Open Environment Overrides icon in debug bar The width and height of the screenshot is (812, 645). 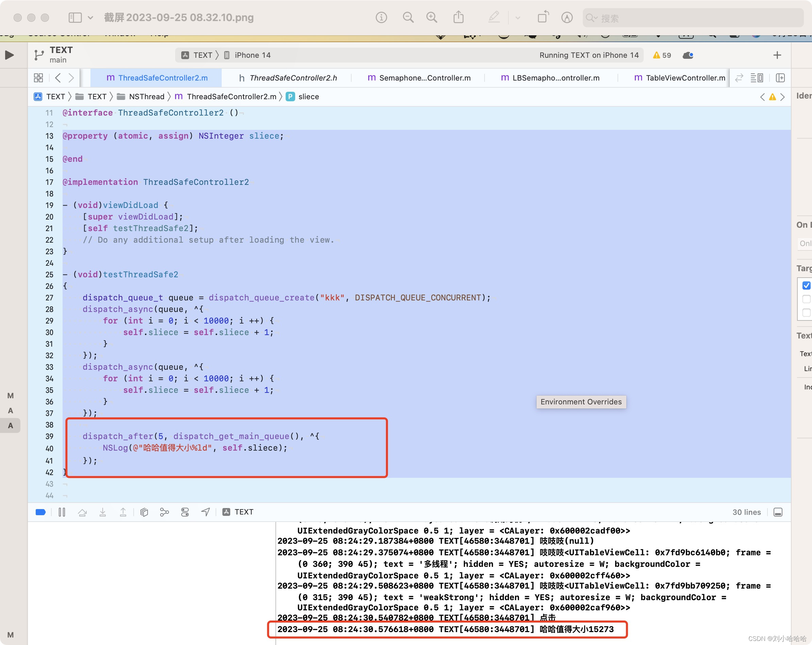185,512
